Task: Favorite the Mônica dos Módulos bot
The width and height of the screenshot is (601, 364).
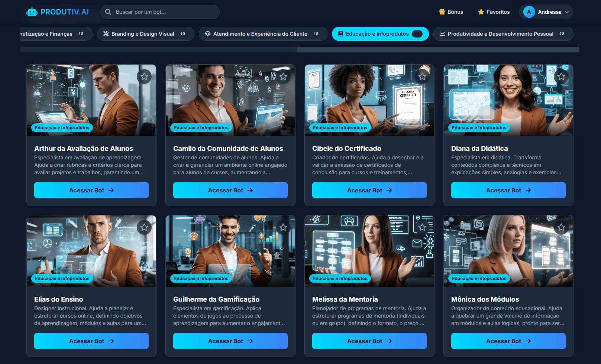Action: pyautogui.click(x=561, y=227)
